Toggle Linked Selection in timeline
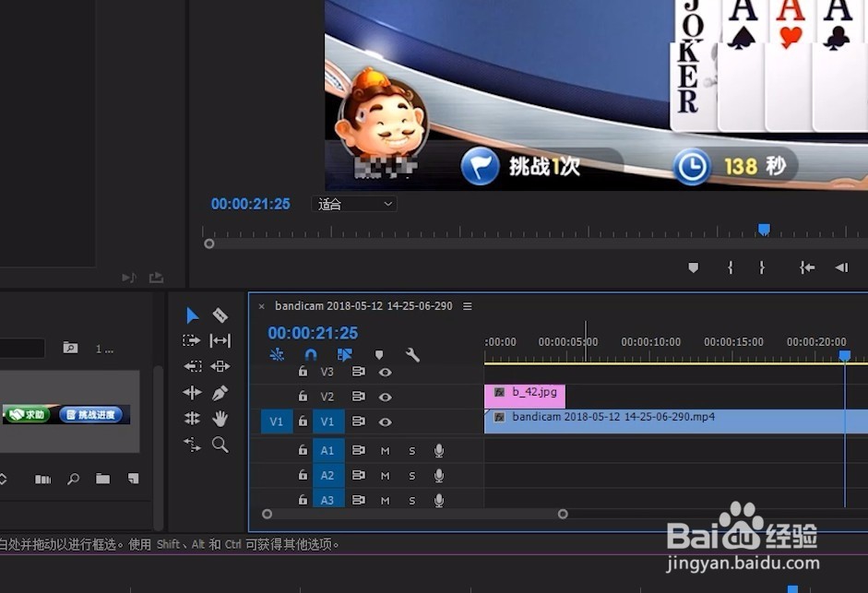Viewport: 868px width, 593px height. click(x=344, y=354)
